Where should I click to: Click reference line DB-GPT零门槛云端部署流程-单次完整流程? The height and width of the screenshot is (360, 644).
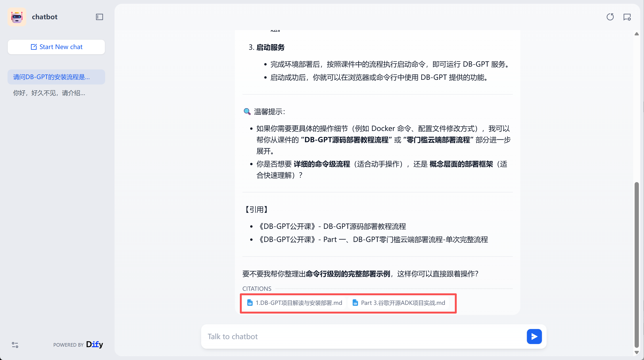pos(372,240)
